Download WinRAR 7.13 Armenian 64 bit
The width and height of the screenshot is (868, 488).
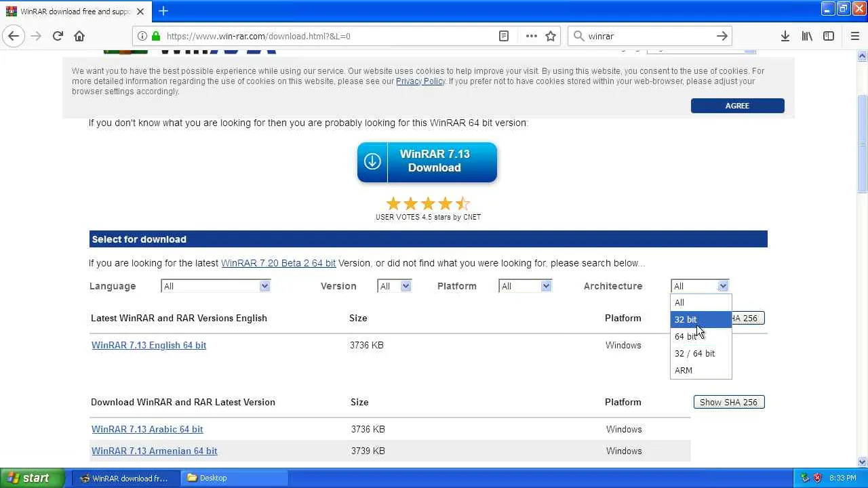pyautogui.click(x=155, y=451)
